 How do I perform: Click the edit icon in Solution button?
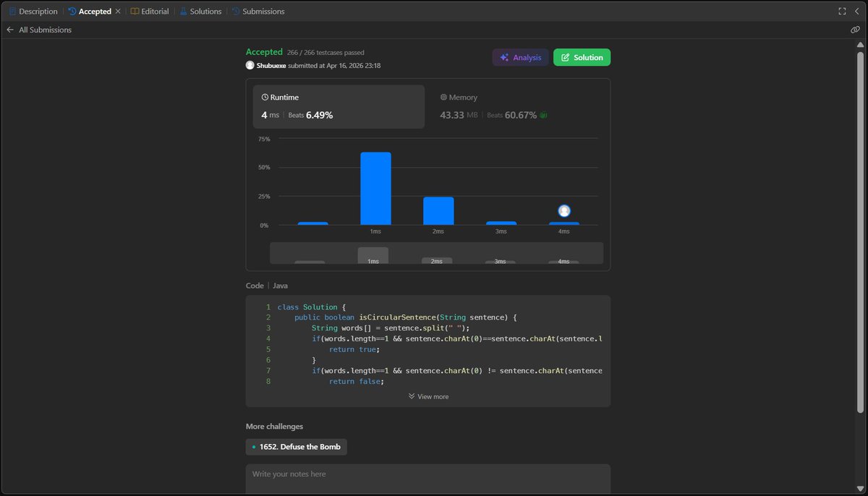pos(565,57)
